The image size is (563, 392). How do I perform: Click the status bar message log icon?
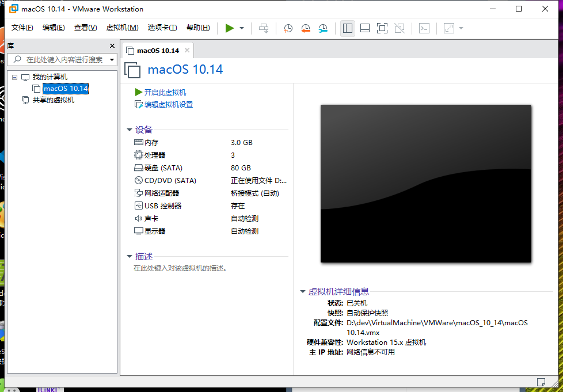click(541, 382)
